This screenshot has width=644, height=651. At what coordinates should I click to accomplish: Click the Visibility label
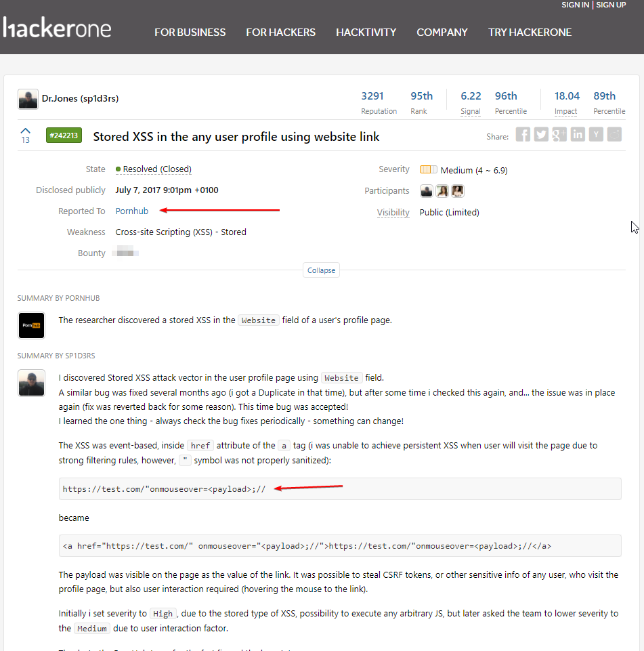click(393, 212)
